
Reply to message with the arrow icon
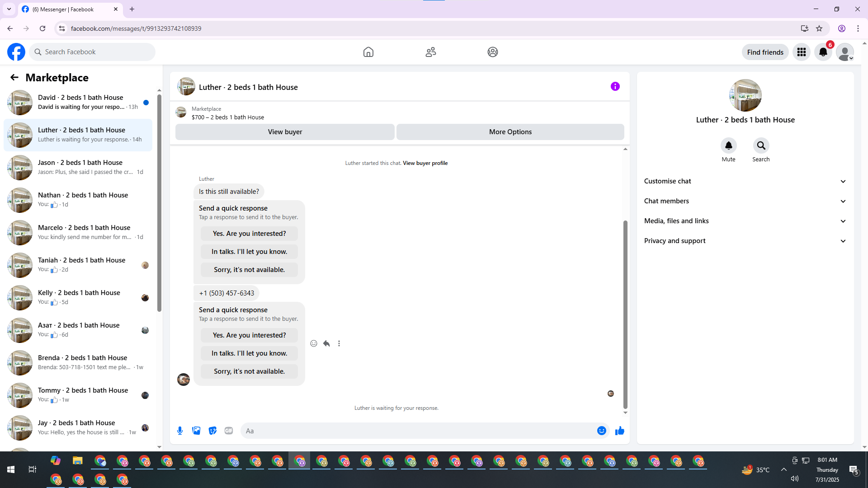point(326,343)
